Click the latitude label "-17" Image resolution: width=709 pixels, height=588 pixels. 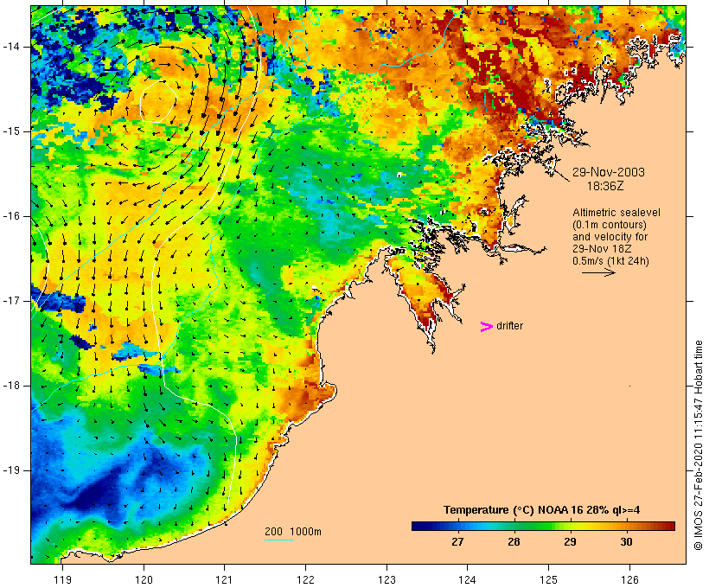pos(11,301)
